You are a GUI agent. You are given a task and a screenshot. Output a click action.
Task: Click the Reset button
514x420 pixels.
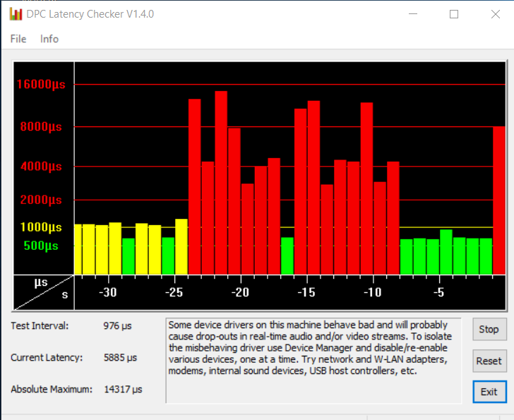tap(489, 361)
